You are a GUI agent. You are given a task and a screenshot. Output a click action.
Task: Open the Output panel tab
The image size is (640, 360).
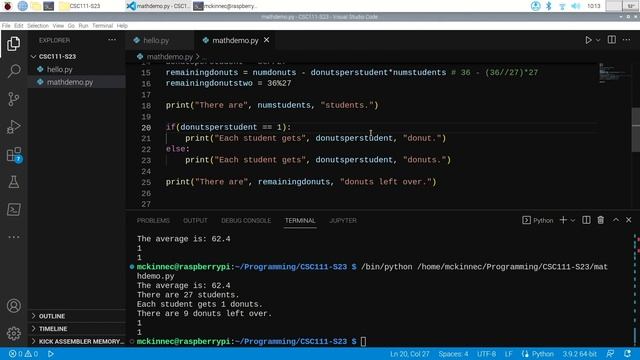195,220
